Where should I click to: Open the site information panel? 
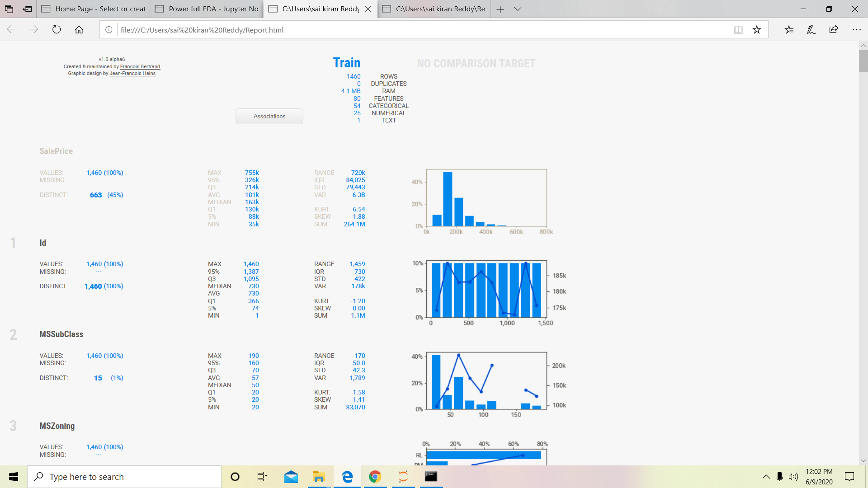108,30
